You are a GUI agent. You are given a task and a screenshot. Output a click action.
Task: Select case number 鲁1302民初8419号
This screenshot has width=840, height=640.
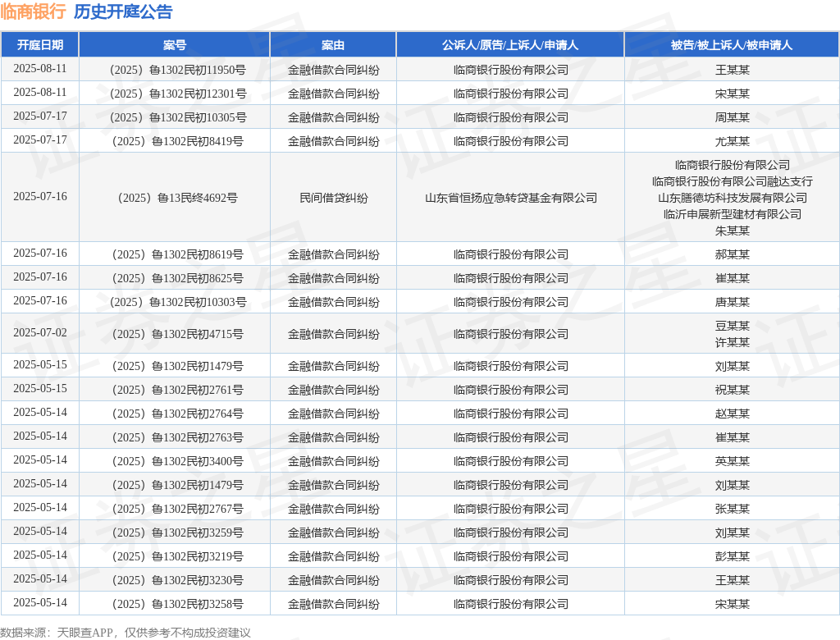[178, 141]
